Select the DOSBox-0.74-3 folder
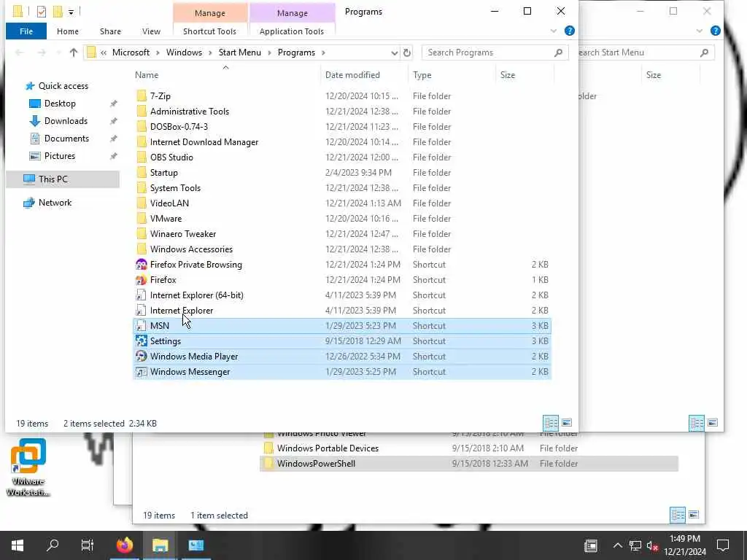The height and width of the screenshot is (560, 747). coord(179,127)
